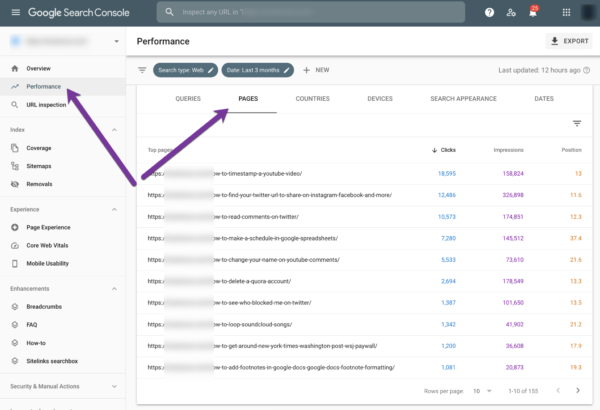
Task: Open account avatar in top right
Action: 588,12
